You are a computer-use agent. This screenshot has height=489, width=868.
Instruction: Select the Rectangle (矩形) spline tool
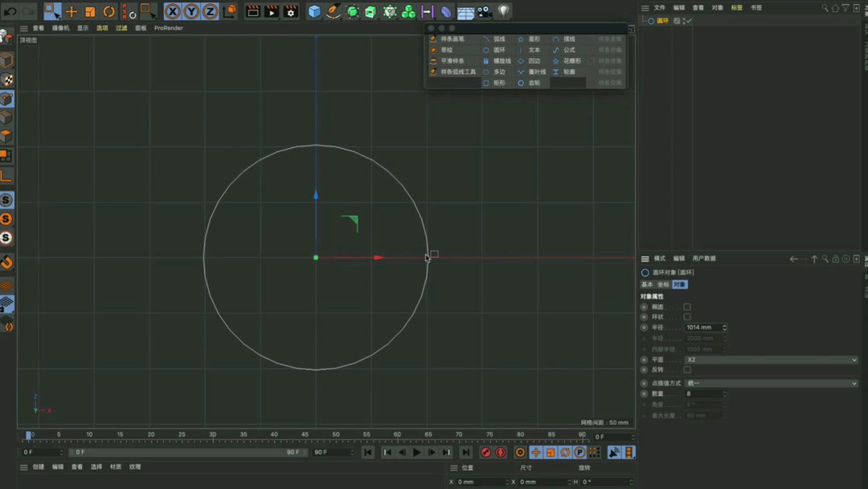point(499,82)
